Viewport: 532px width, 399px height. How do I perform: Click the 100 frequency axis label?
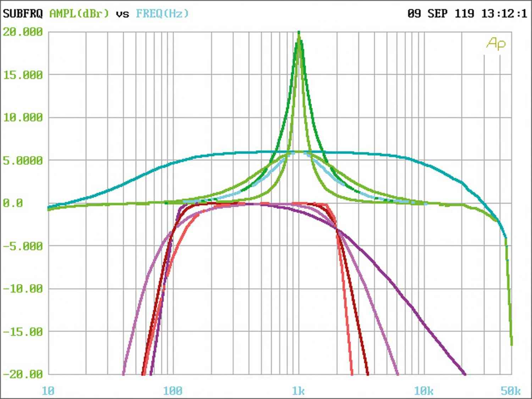[x=173, y=391]
